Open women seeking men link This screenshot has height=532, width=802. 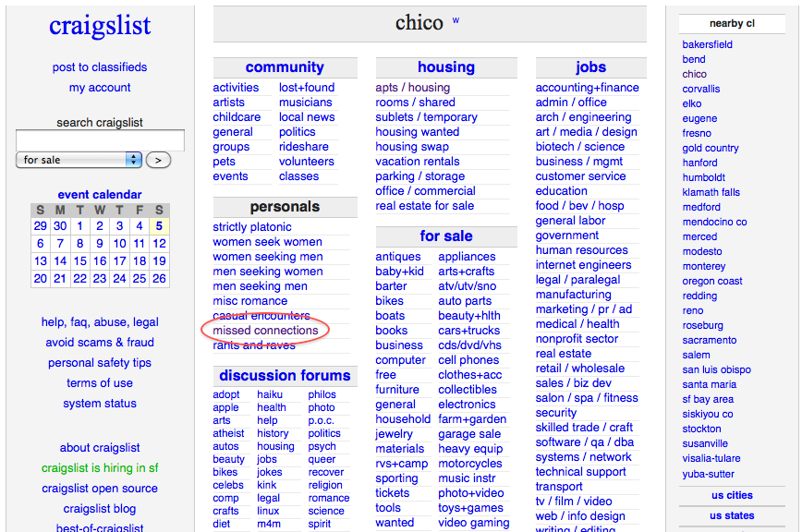click(x=268, y=257)
